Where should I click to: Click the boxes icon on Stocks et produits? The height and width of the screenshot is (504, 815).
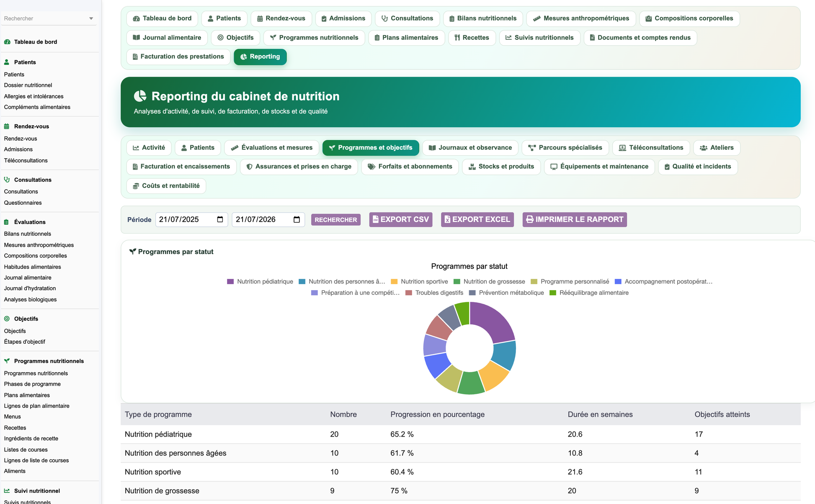click(x=472, y=167)
